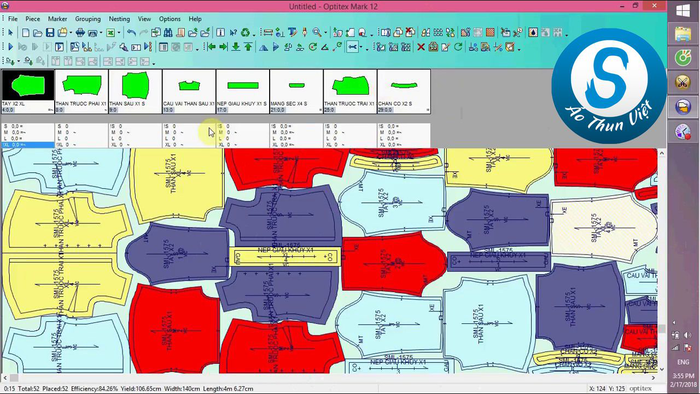Click the blue play Start Nesting icon
The height and width of the screenshot is (394, 700).
(x=11, y=47)
